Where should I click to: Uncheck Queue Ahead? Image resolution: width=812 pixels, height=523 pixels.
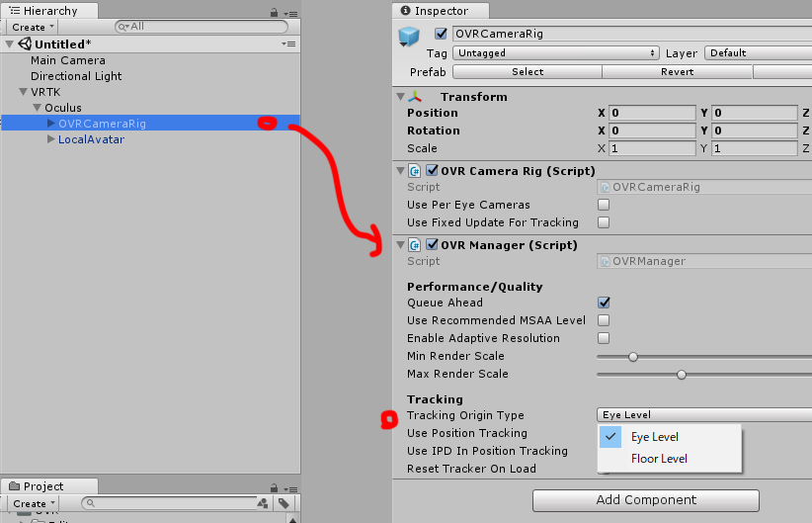point(604,303)
